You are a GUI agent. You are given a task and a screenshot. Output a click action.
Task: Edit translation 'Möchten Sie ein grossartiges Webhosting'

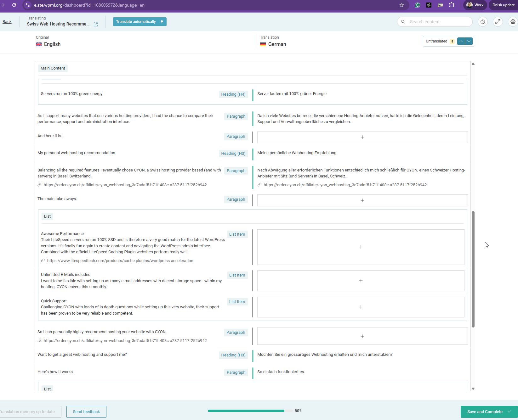point(325,355)
